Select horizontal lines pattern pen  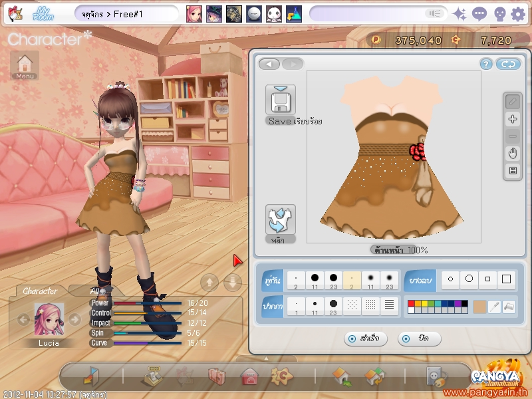[x=389, y=307]
